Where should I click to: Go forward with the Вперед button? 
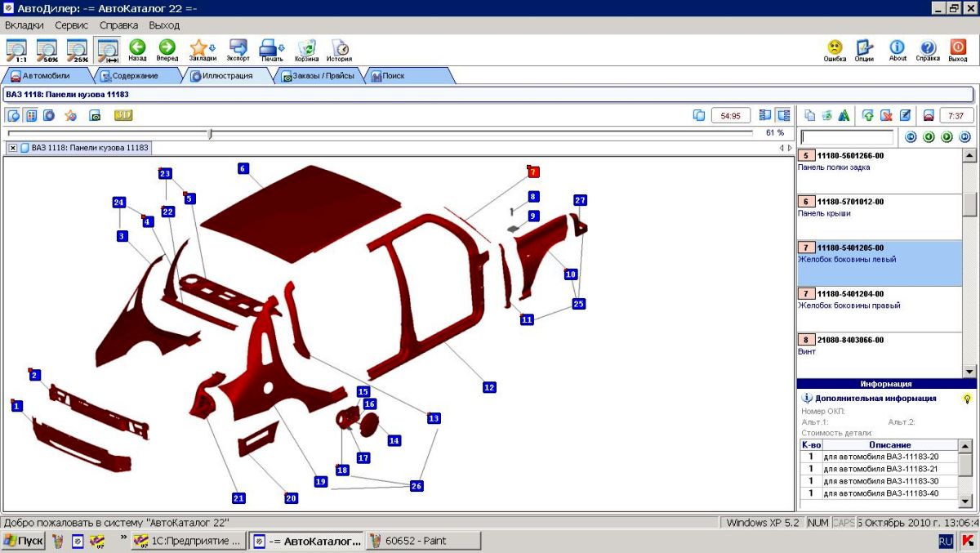pos(167,50)
